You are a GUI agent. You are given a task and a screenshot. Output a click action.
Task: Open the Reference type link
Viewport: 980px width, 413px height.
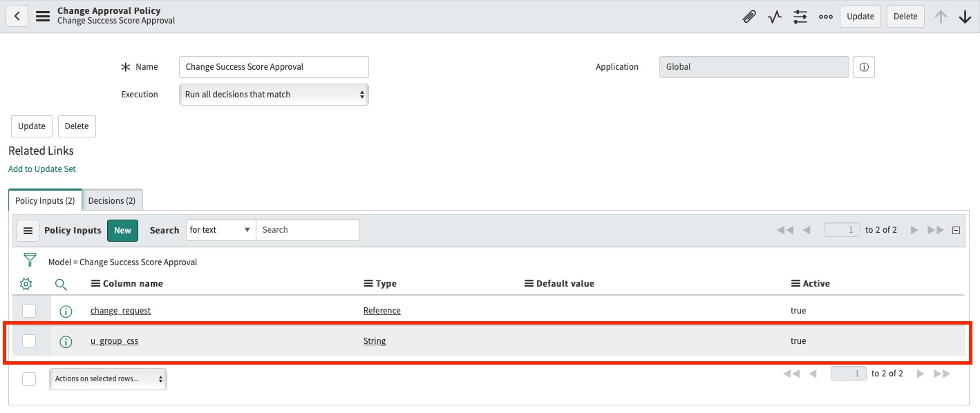tap(381, 311)
